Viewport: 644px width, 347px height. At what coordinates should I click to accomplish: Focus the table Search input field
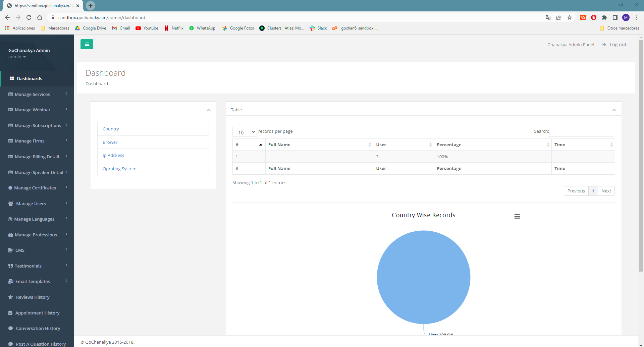[x=581, y=131]
